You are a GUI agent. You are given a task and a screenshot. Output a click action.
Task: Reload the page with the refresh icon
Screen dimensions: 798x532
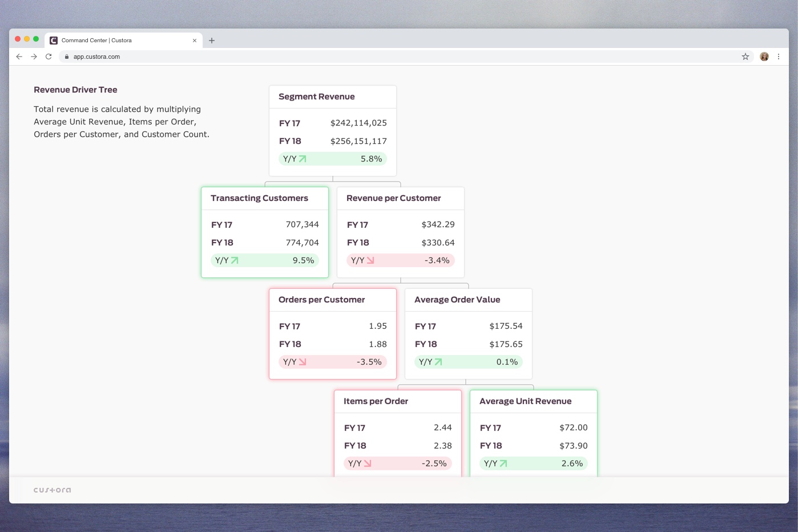tap(49, 57)
